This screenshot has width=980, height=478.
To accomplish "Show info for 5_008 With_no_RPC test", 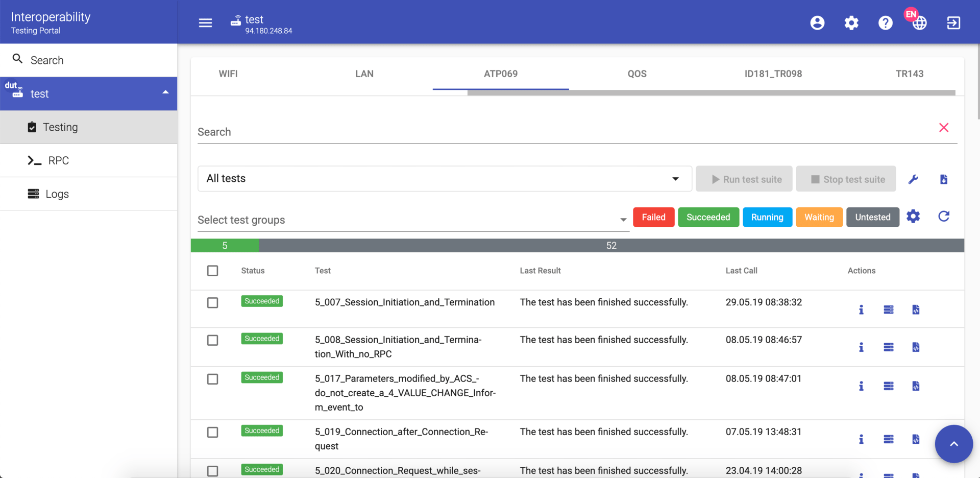I will pos(861,347).
